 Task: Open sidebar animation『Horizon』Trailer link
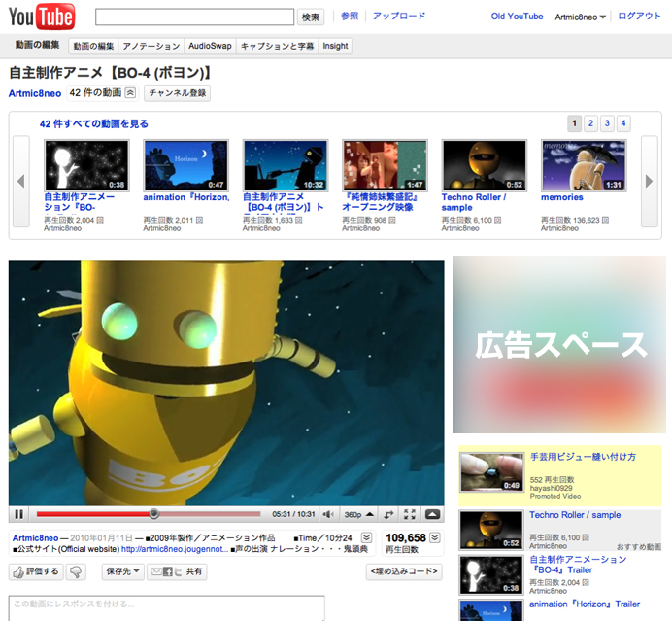(585, 604)
